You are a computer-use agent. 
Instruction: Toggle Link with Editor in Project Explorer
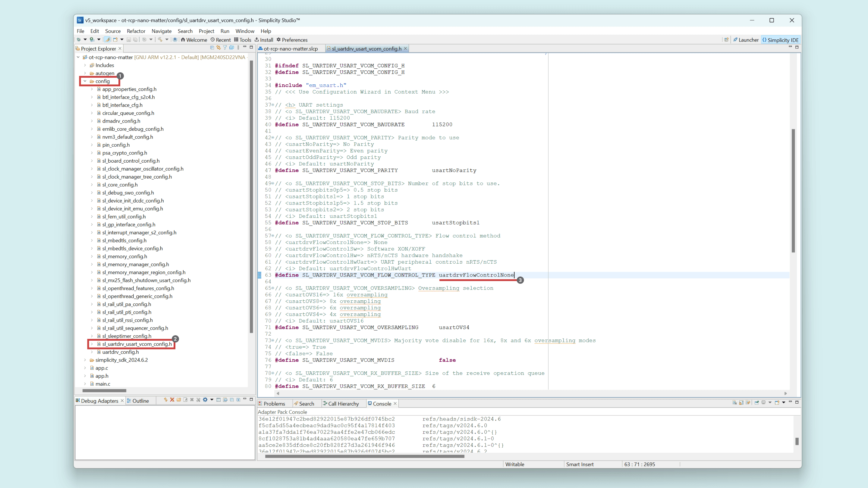218,48
